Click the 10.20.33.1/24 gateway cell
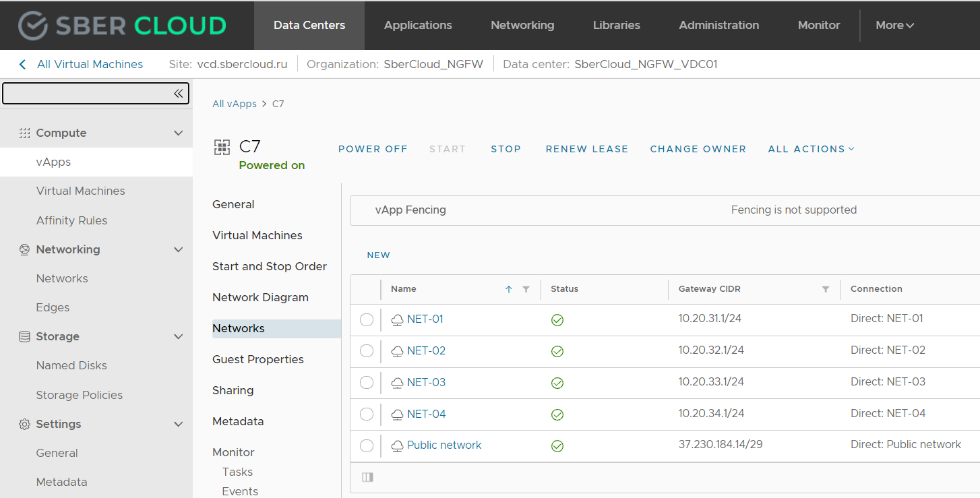The width and height of the screenshot is (980, 498). pos(711,382)
